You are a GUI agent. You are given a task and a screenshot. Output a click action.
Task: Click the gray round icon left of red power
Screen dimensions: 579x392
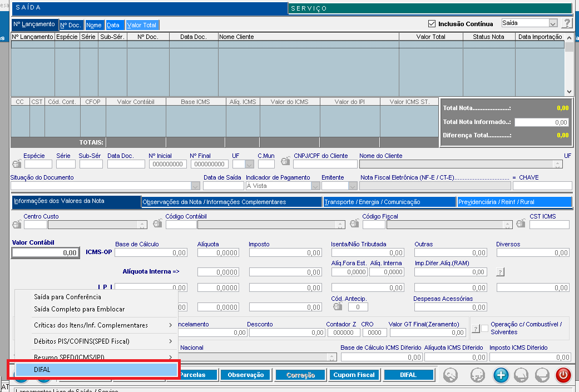click(542, 375)
